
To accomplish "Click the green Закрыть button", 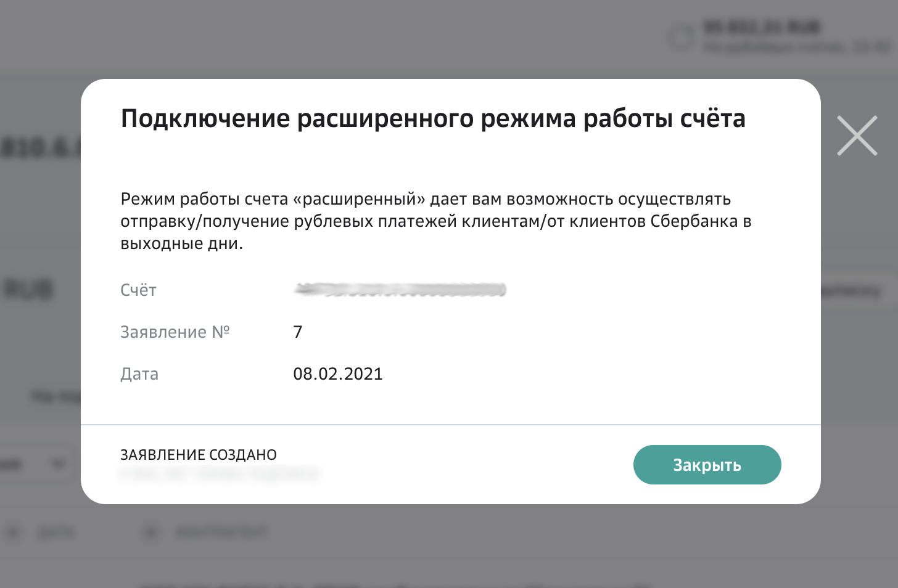I will click(x=707, y=465).
